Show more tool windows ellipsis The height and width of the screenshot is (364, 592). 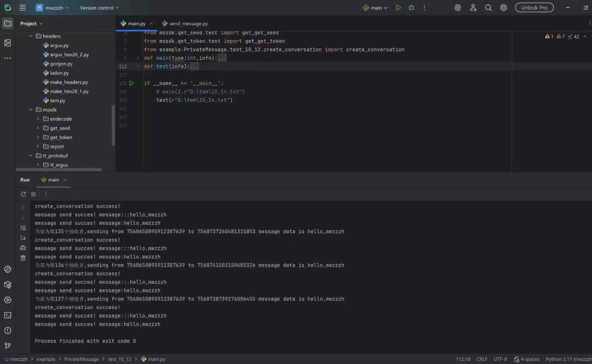click(x=7, y=58)
